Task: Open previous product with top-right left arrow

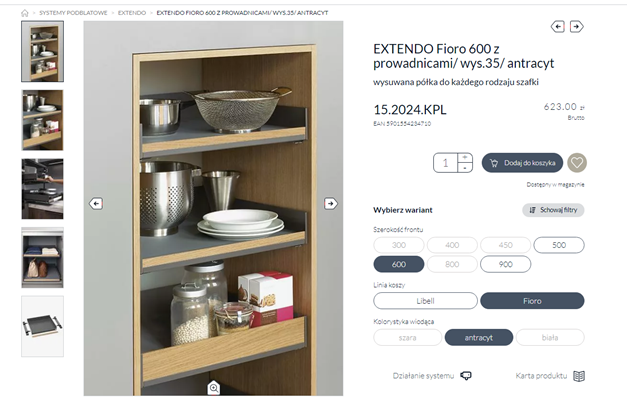Action: click(x=557, y=27)
